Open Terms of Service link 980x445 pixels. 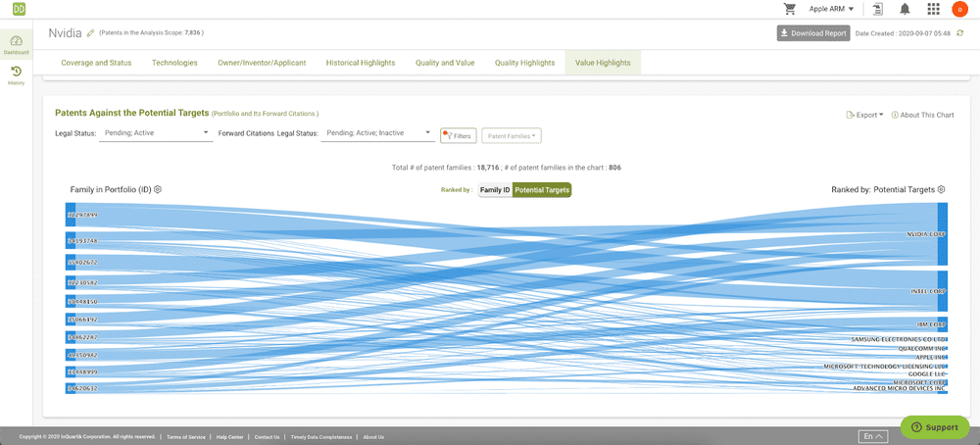click(x=185, y=437)
